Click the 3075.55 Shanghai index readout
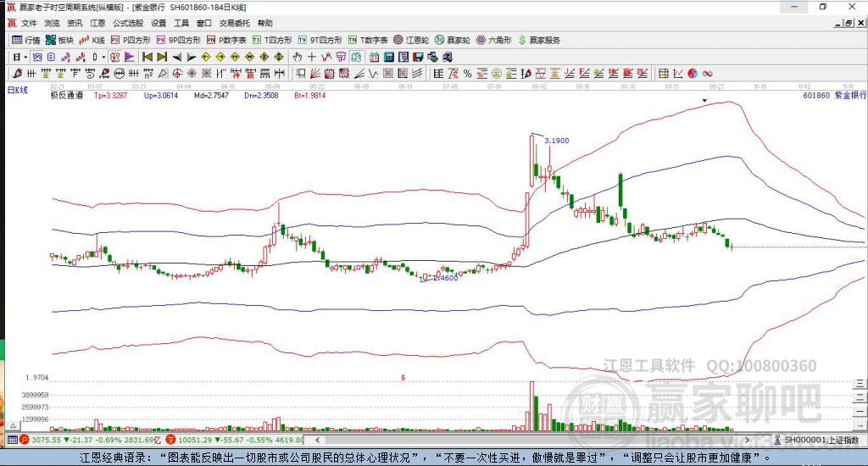The image size is (868, 466). [46, 440]
